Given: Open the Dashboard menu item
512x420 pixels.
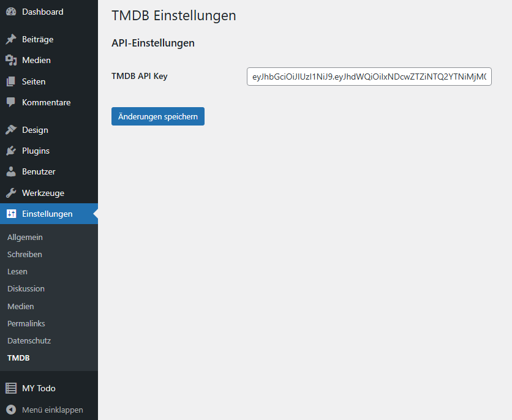Looking at the screenshot, I should (43, 12).
